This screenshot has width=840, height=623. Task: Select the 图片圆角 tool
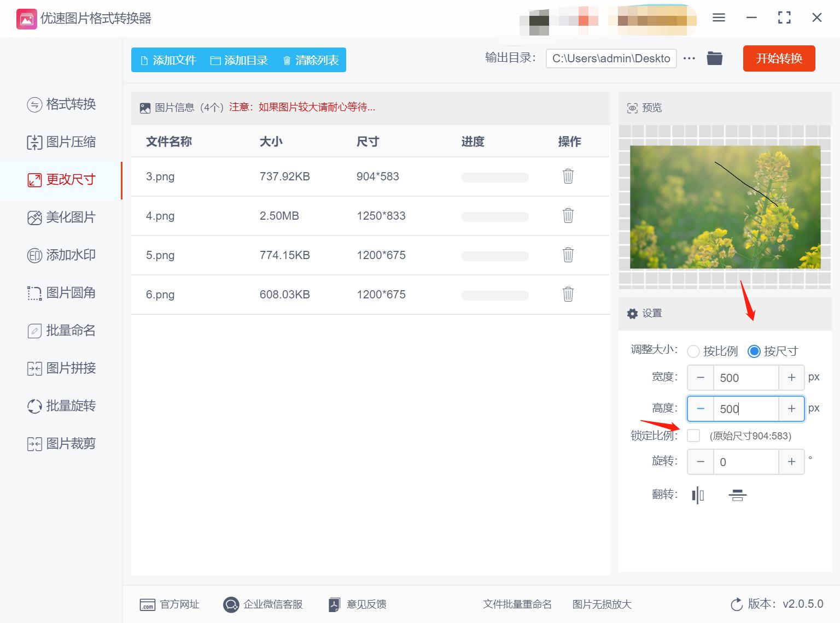61,292
